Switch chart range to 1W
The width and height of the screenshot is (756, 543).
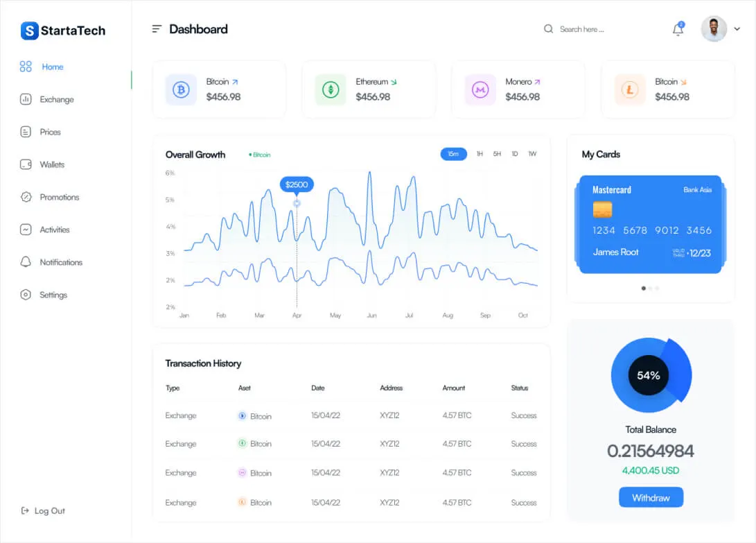click(x=532, y=154)
